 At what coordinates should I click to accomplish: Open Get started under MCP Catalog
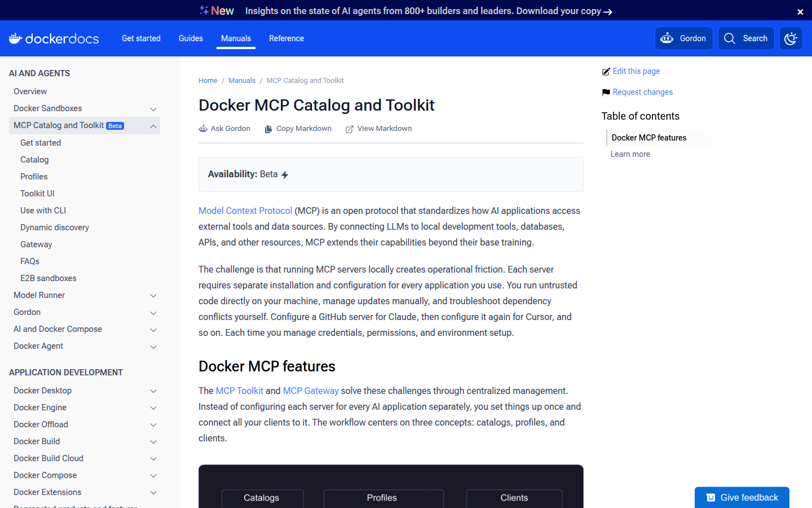click(41, 143)
